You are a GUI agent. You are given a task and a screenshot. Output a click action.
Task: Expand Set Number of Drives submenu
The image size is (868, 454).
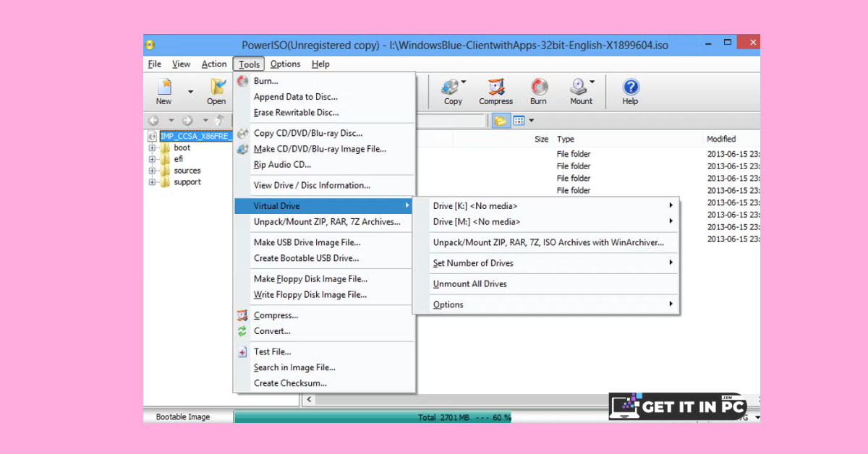click(546, 263)
